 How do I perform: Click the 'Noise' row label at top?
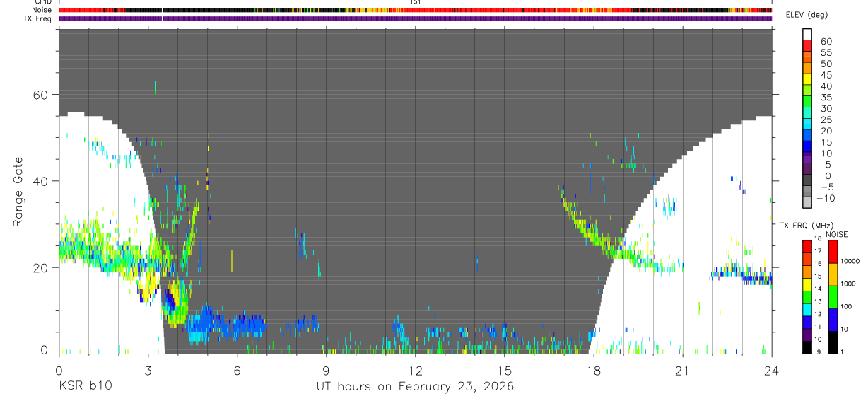(x=42, y=10)
